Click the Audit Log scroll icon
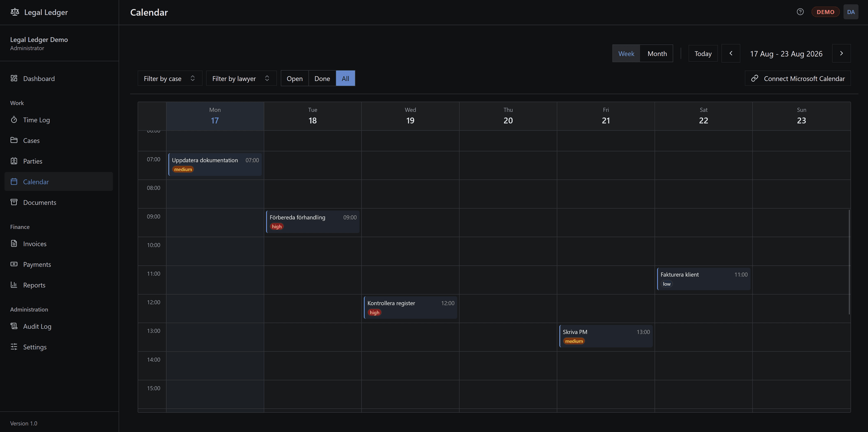Viewport: 868px width, 432px height. (14, 326)
